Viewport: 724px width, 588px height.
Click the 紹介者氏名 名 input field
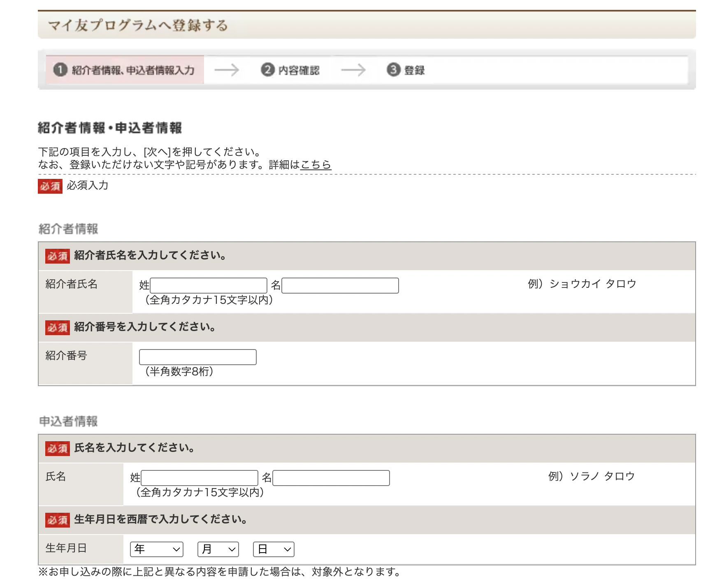coord(340,285)
